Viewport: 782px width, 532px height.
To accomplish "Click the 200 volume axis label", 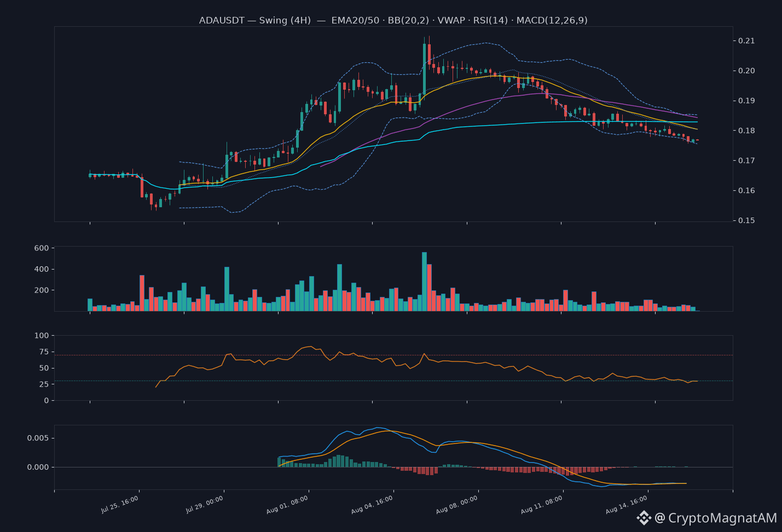I will [42, 290].
